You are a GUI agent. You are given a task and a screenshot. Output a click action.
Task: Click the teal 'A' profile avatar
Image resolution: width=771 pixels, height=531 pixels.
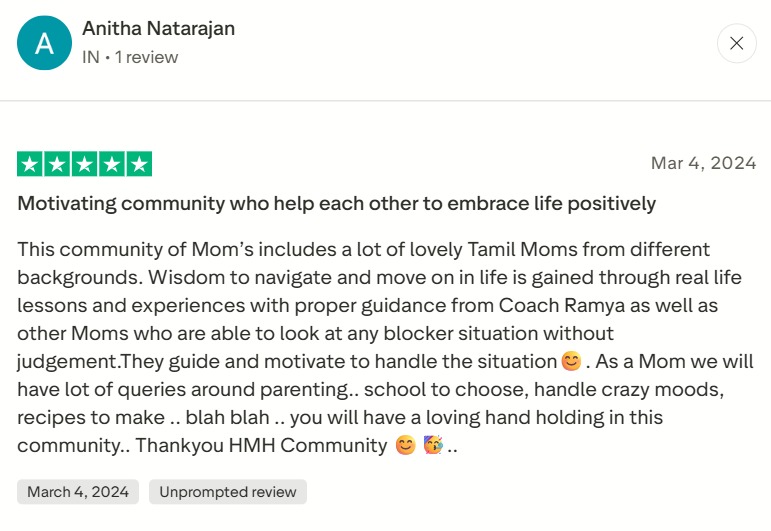(x=44, y=43)
